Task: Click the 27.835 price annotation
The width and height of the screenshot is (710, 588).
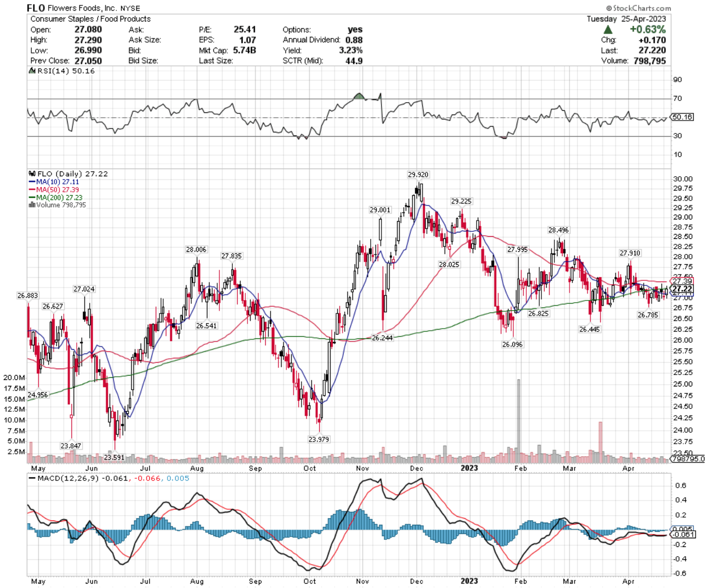Action: point(231,256)
